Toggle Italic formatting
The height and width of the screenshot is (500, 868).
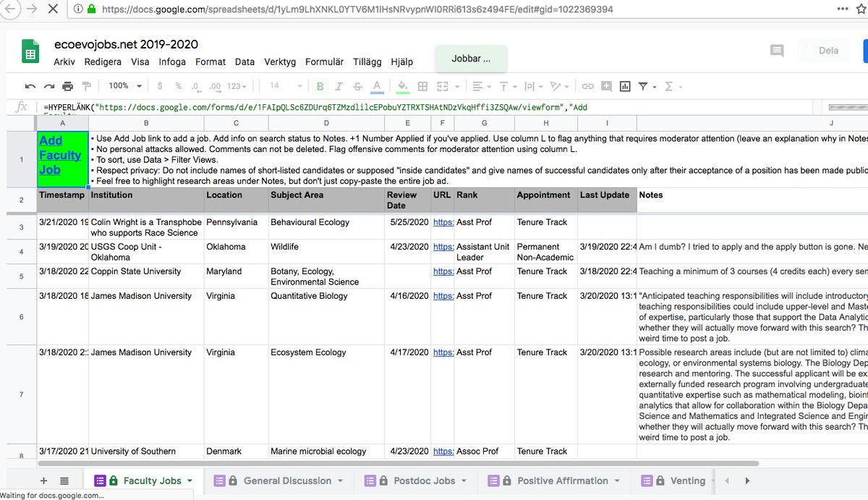coord(339,86)
